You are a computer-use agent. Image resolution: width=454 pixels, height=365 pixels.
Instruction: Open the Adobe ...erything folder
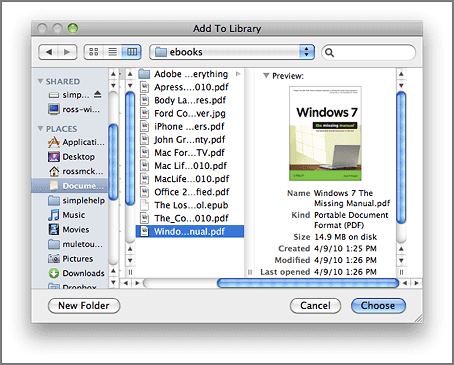point(190,74)
